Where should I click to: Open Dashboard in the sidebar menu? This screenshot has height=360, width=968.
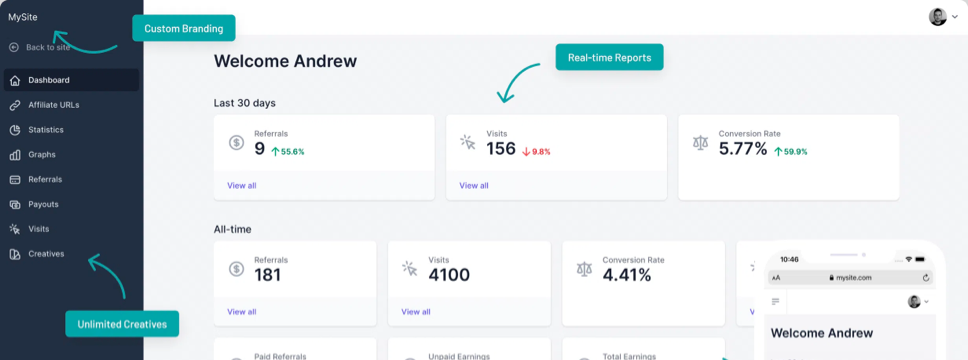pos(72,80)
